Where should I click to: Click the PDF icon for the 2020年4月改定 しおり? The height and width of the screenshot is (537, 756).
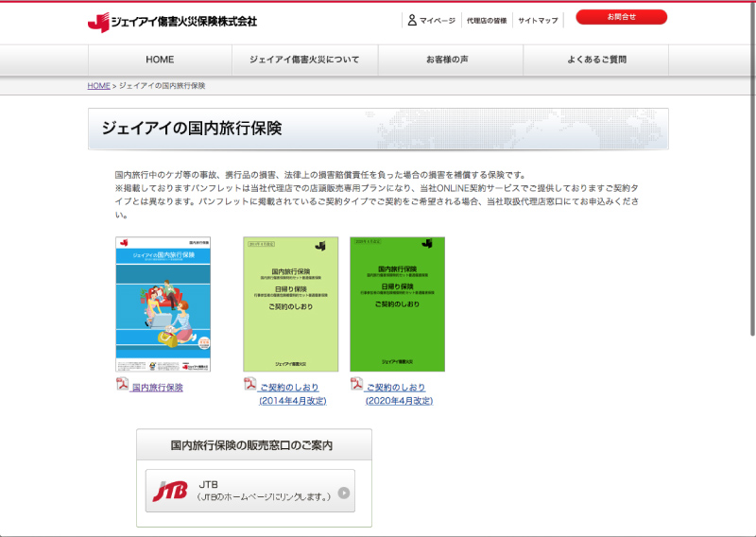[356, 384]
